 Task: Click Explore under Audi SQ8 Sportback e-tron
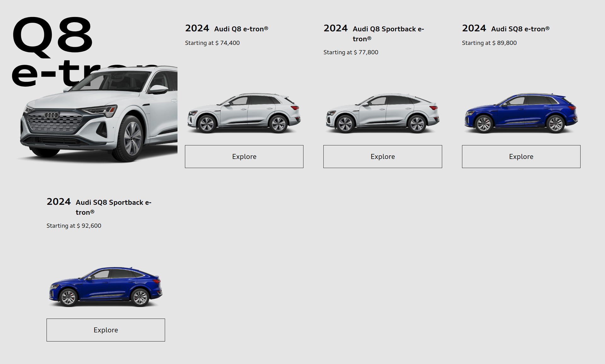[106, 330]
